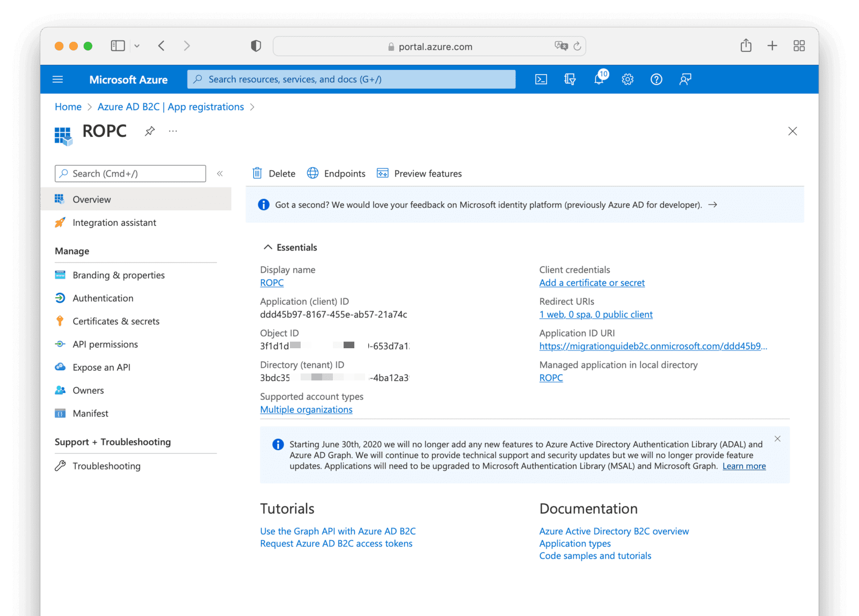This screenshot has width=859, height=616.
Task: Open directories and subscriptions filter icon
Action: click(x=570, y=79)
